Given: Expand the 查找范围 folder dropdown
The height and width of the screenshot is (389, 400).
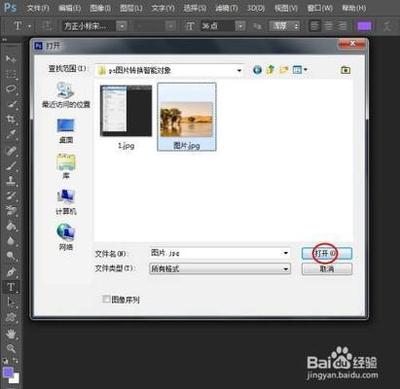Looking at the screenshot, I should tap(239, 70).
